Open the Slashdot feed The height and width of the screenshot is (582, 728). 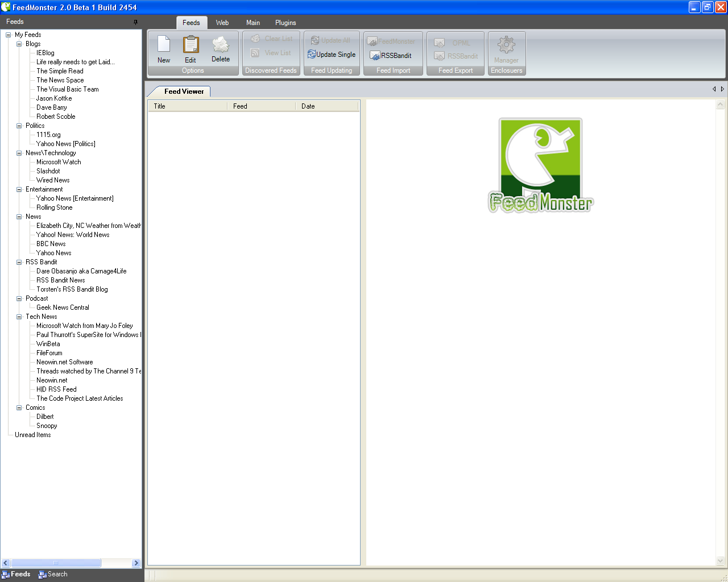tap(48, 171)
